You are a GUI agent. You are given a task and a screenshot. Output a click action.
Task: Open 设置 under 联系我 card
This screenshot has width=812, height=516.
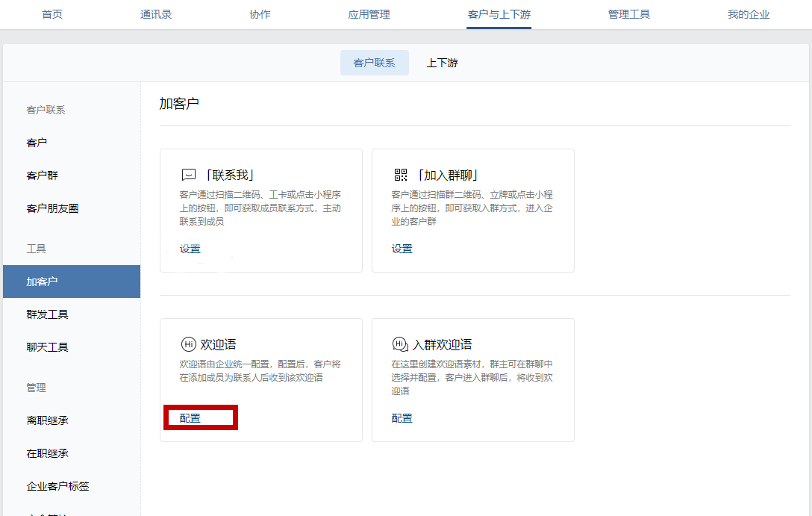coord(190,249)
